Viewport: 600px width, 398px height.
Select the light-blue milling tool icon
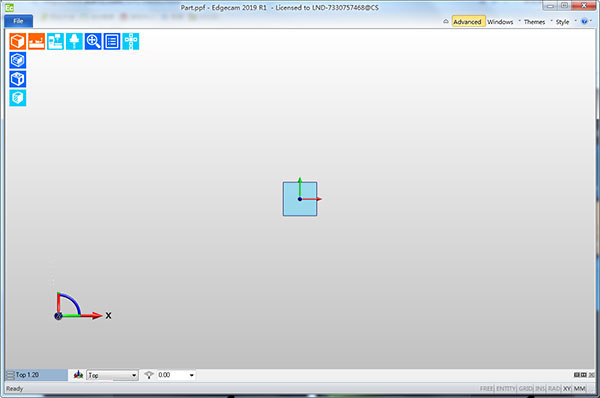coord(74,41)
